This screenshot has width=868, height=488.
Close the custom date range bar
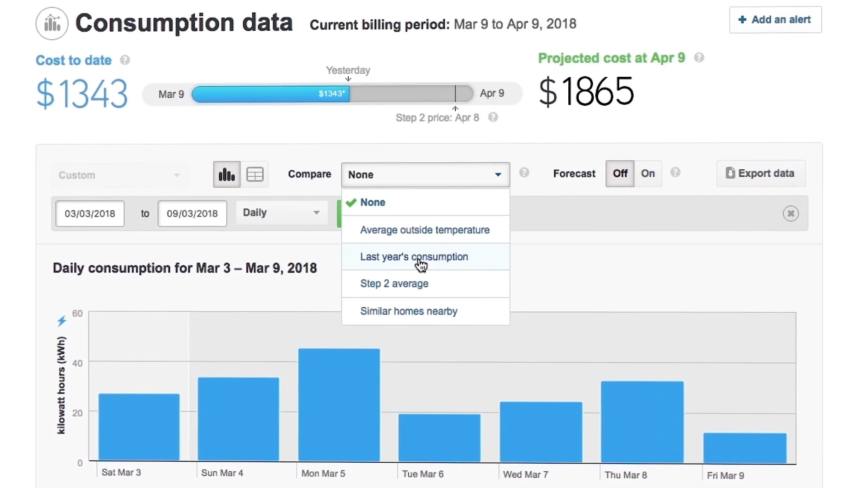pos(791,213)
